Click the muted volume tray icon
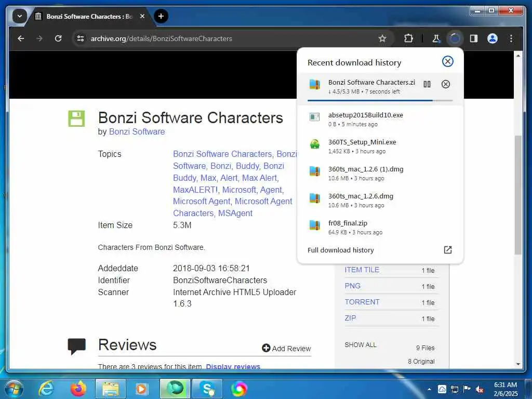 pyautogui.click(x=480, y=389)
